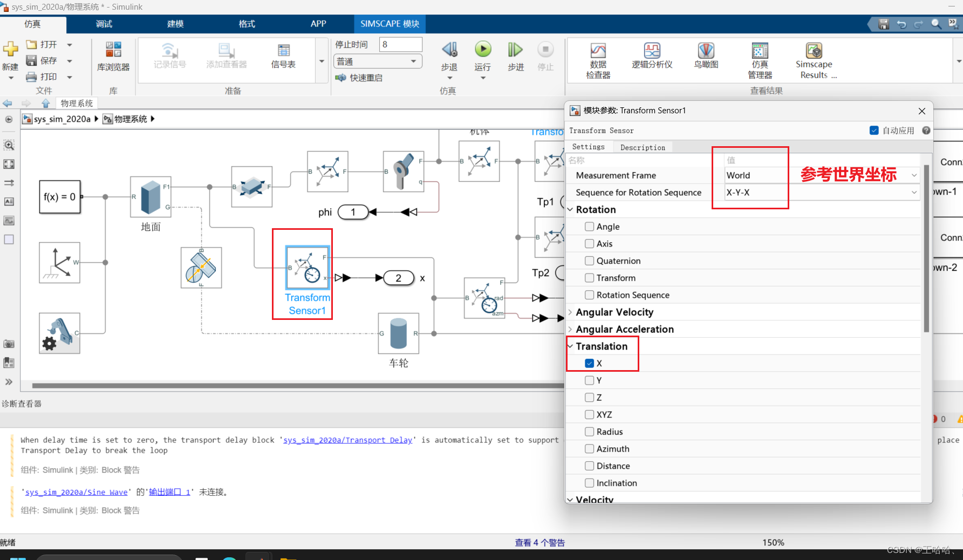963x560 pixels.
Task: Enable the Rotation Sequence checkbox
Action: [590, 295]
